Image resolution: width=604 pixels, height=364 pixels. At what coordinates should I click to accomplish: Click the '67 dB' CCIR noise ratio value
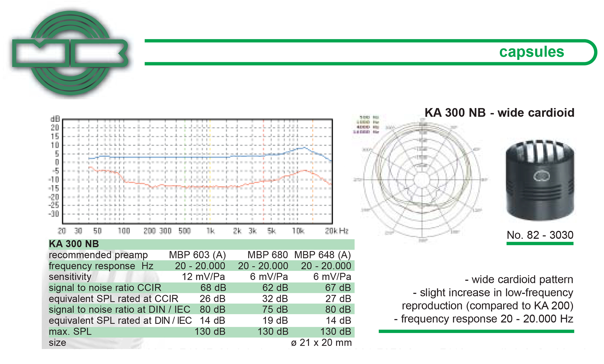tap(338, 288)
